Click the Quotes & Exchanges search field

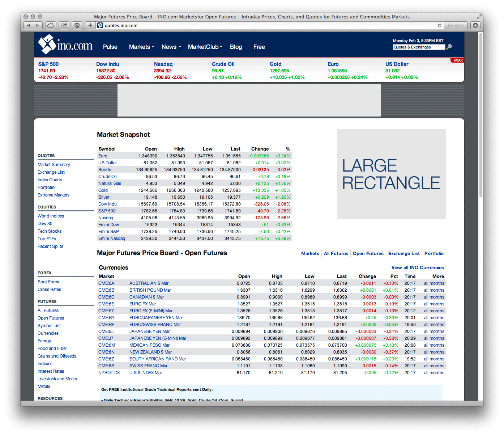pos(419,47)
